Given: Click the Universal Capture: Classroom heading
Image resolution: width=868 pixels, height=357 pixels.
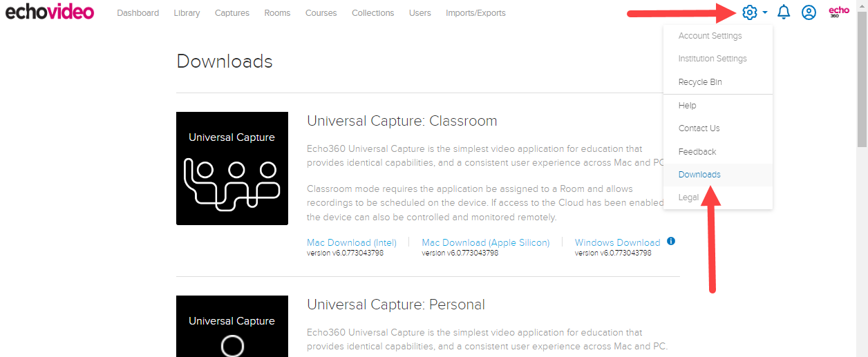Looking at the screenshot, I should click(x=402, y=121).
